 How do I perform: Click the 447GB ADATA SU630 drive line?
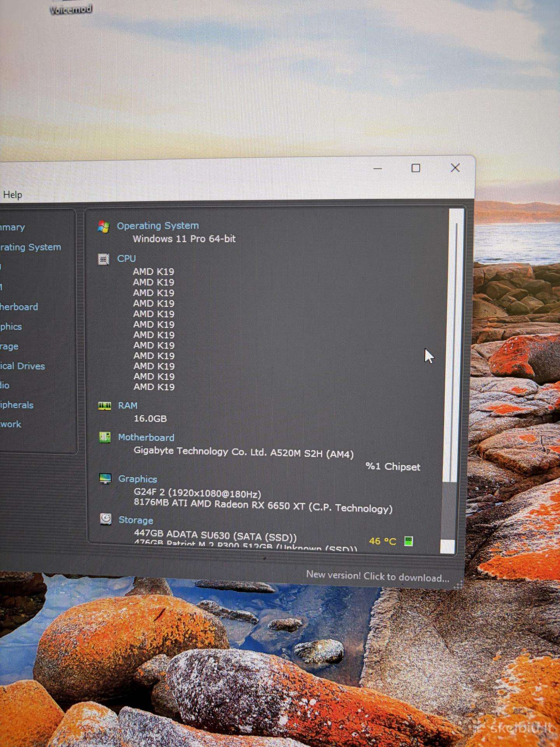pyautogui.click(x=215, y=536)
